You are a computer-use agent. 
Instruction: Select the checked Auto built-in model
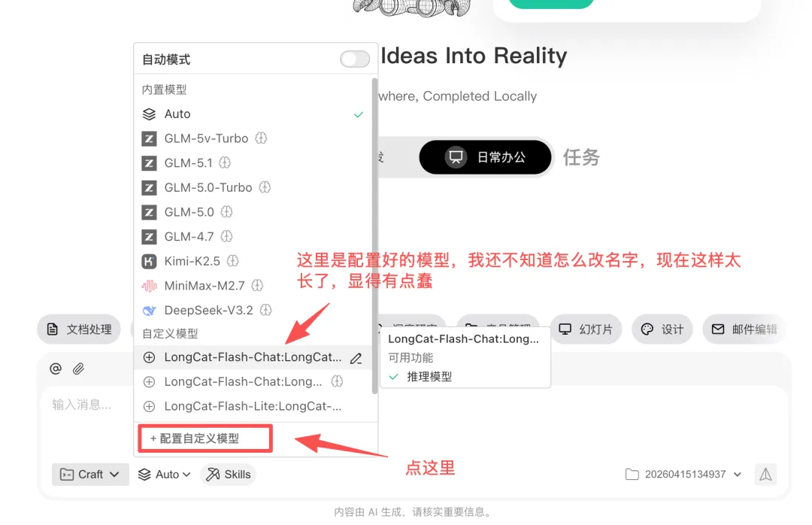(253, 114)
